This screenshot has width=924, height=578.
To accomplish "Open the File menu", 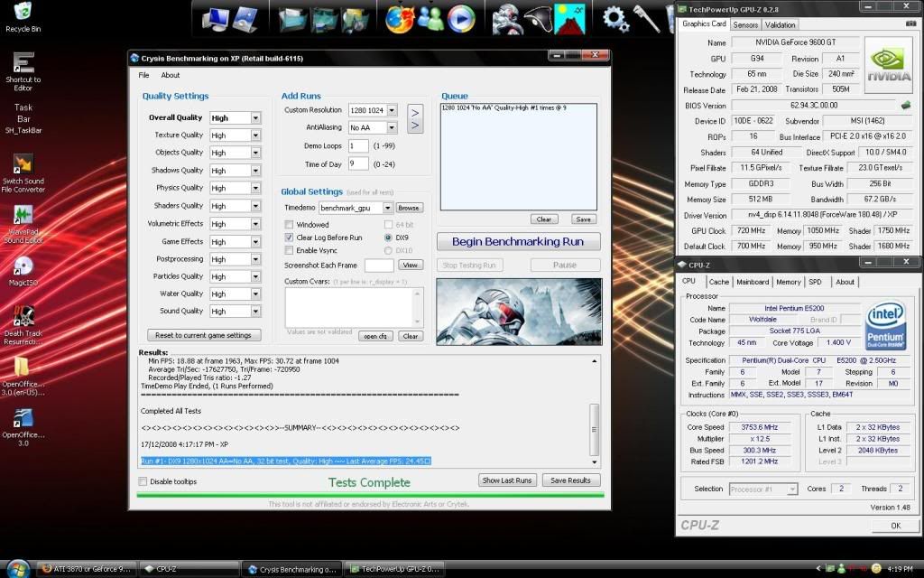I will click(x=143, y=75).
